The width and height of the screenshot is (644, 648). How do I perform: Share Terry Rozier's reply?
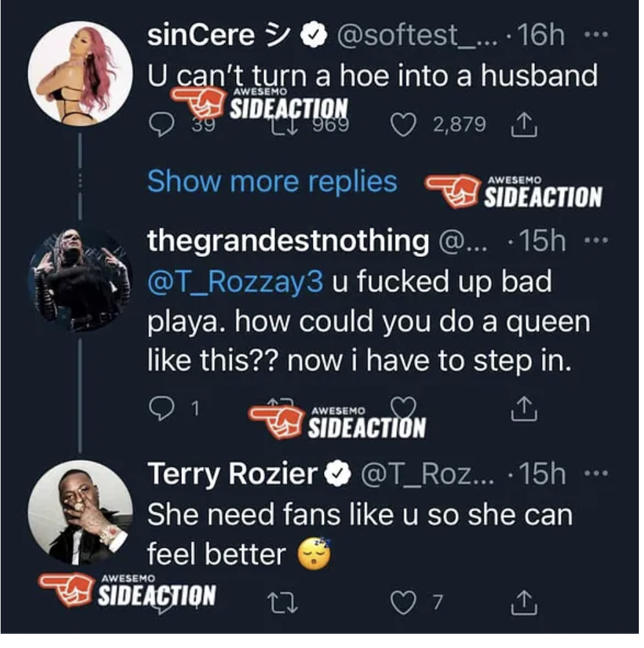(524, 604)
